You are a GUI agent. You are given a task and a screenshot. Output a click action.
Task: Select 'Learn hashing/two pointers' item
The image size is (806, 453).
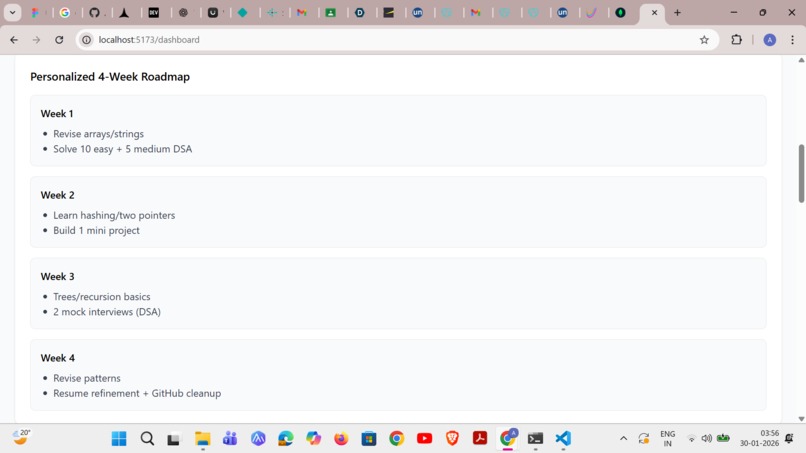(x=114, y=215)
